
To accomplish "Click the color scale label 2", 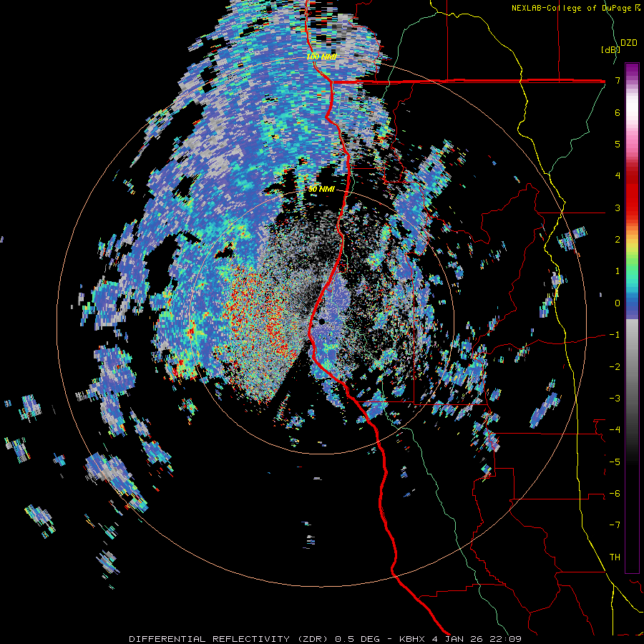I will click(618, 240).
